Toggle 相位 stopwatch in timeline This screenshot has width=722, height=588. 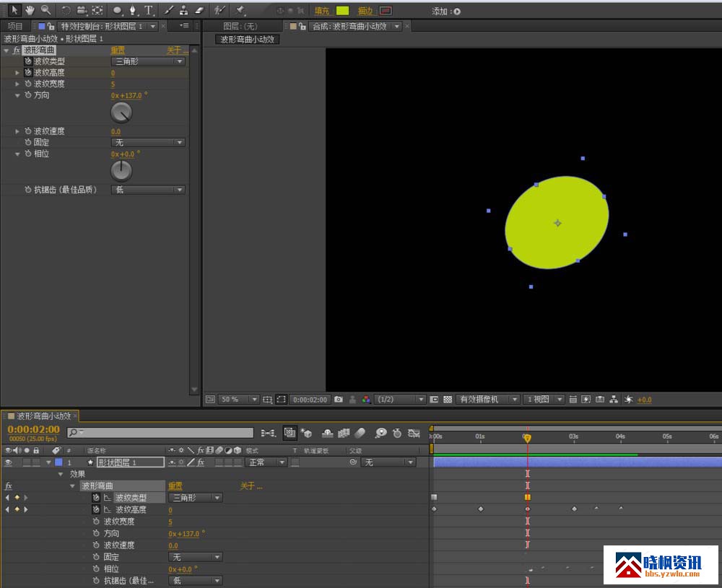(96, 569)
